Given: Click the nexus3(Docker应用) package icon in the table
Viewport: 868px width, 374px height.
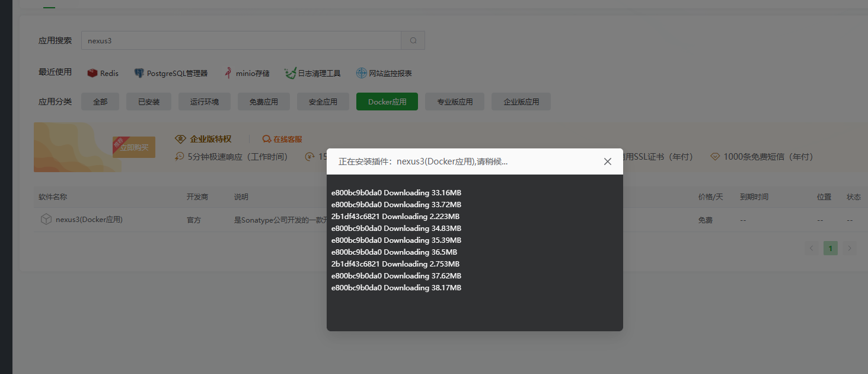Looking at the screenshot, I should (46, 218).
